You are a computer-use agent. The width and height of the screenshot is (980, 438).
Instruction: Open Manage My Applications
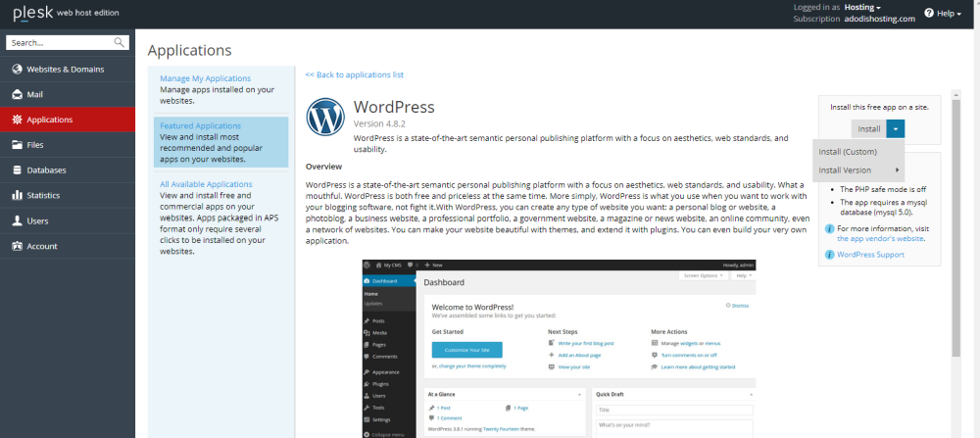click(x=205, y=78)
